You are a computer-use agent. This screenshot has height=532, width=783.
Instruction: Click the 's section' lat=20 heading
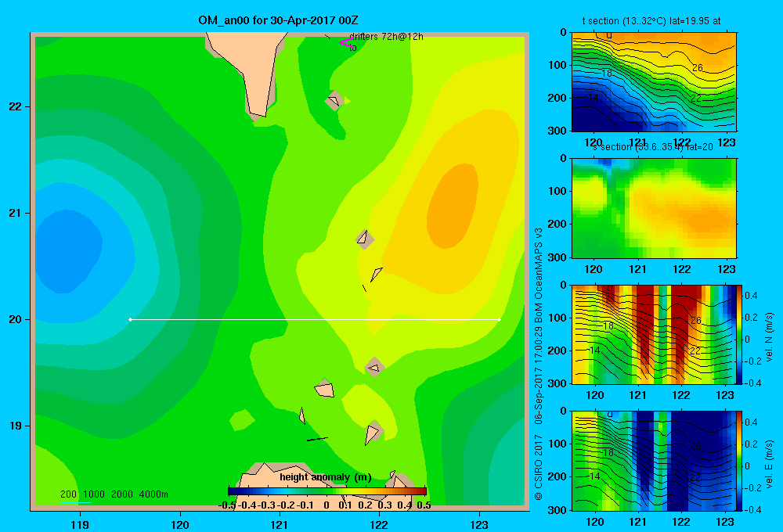(x=652, y=147)
